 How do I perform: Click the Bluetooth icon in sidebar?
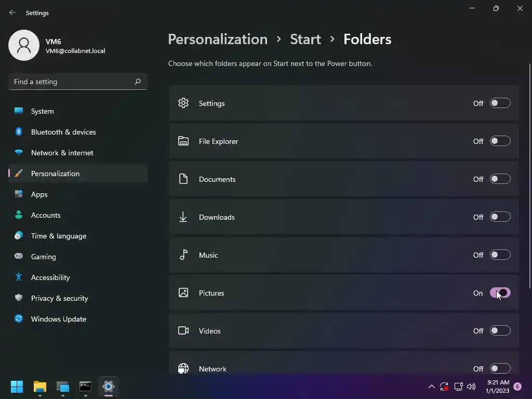coord(19,131)
